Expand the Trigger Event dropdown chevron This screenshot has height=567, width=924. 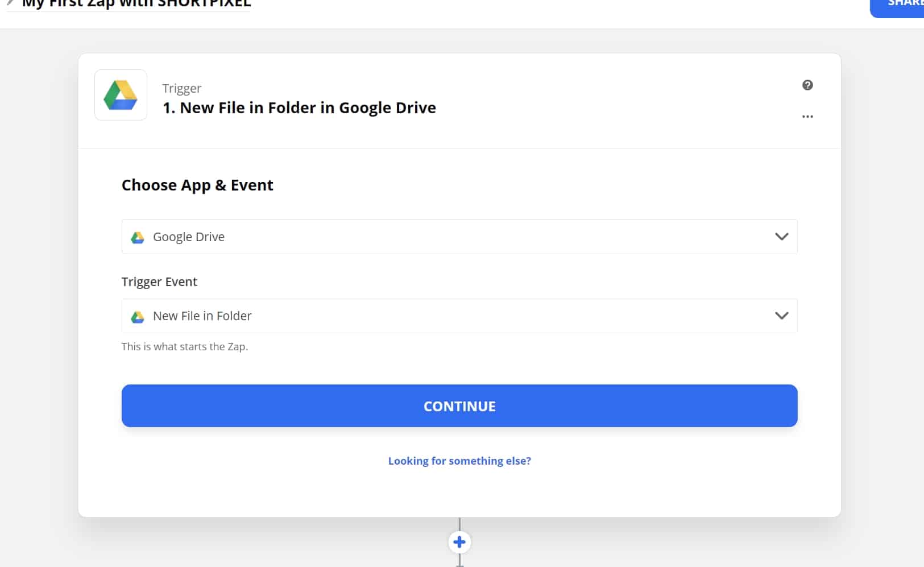pos(781,316)
